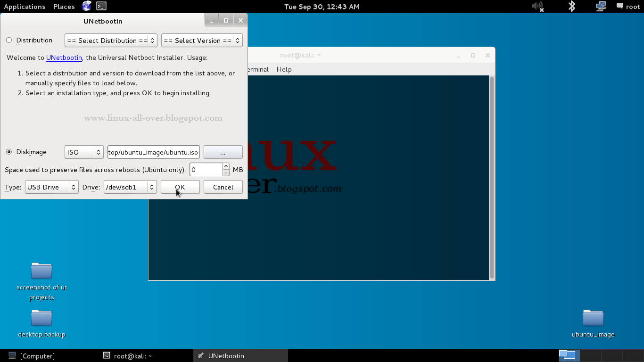Minimize the root@kali terminal window
The image size is (644, 362).
(x=458, y=55)
